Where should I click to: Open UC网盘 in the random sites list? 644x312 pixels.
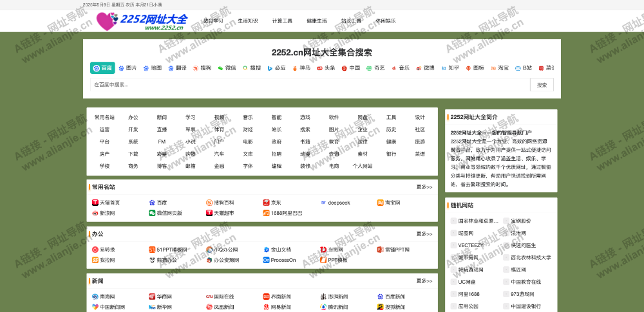tap(466, 282)
